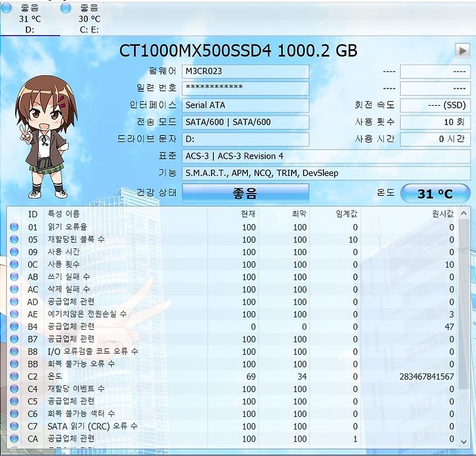Click the status icon of row B8
476x456 pixels.
(14, 352)
